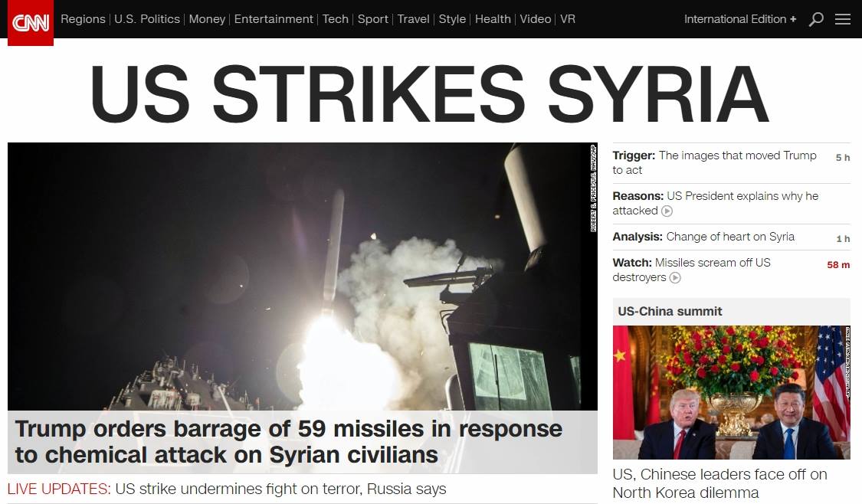This screenshot has width=862, height=504.
Task: Open the hamburger menu icon
Action: tap(843, 19)
